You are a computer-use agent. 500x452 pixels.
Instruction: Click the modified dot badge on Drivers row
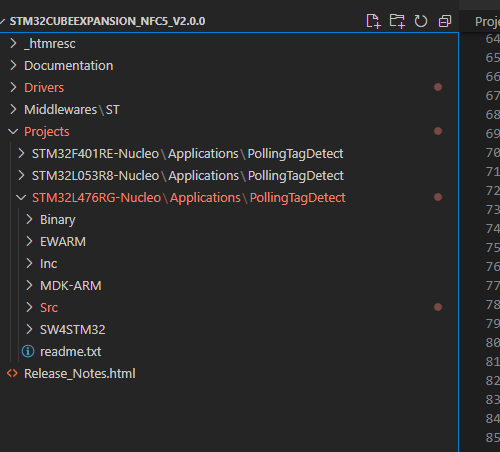coord(438,87)
